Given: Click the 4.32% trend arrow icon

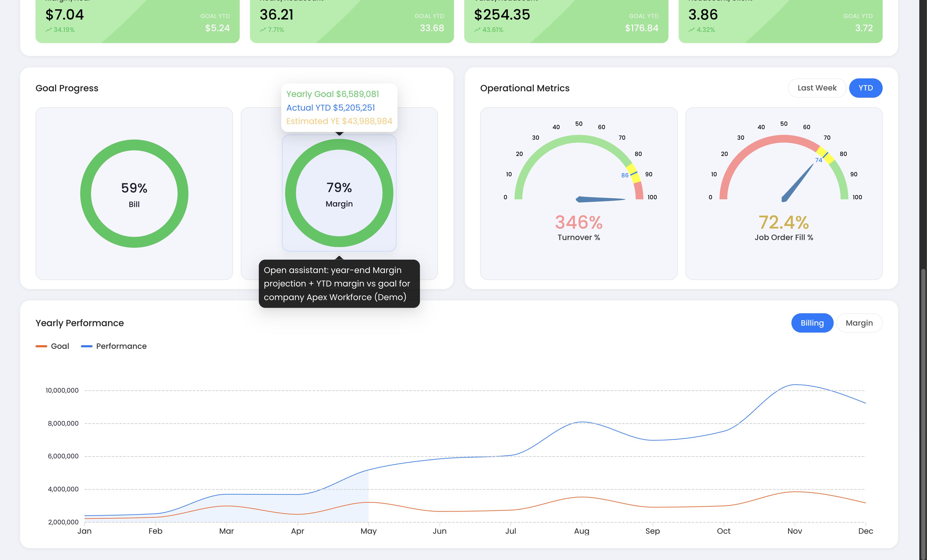Looking at the screenshot, I should coord(691,30).
